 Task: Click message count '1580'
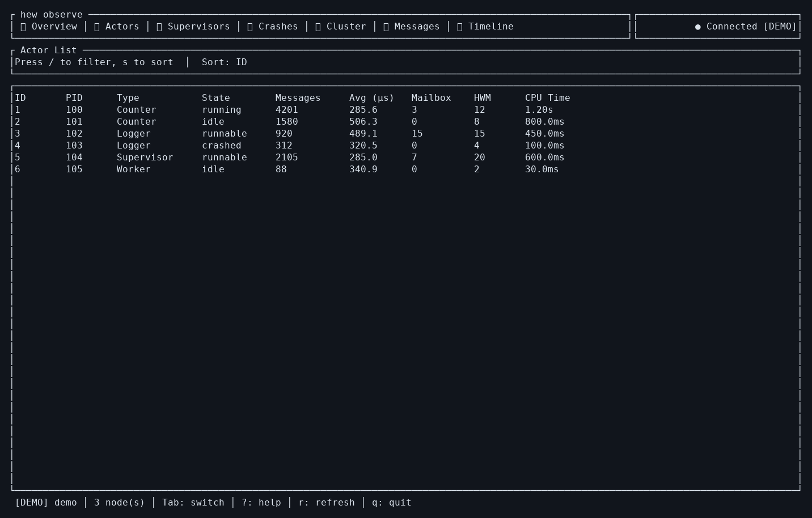pyautogui.click(x=287, y=122)
